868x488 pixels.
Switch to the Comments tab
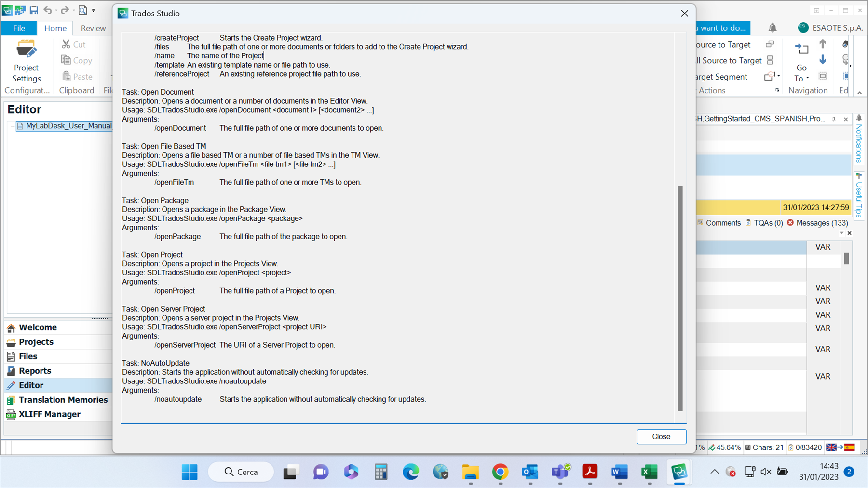pyautogui.click(x=719, y=223)
